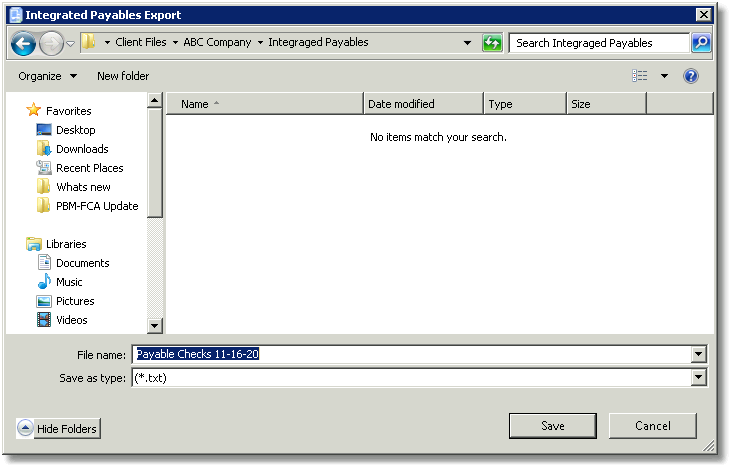Image resolution: width=732 pixels, height=469 pixels.
Task: Click the green Refresh icon
Action: [492, 43]
